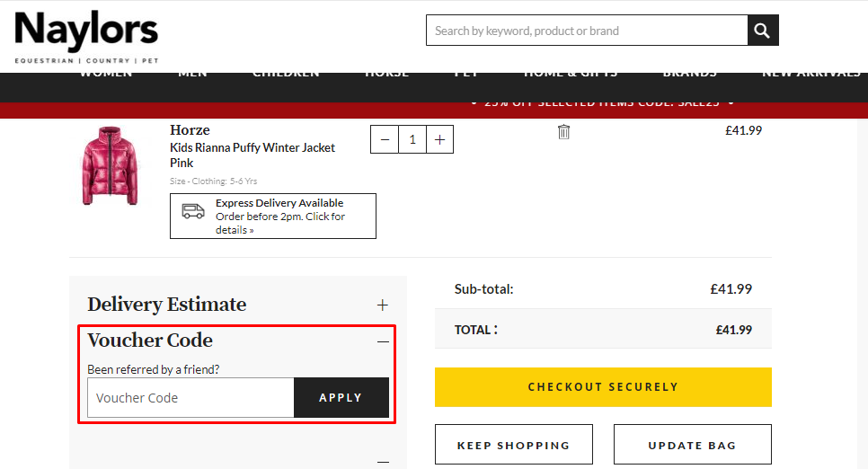Focus the keyword search field

587,31
